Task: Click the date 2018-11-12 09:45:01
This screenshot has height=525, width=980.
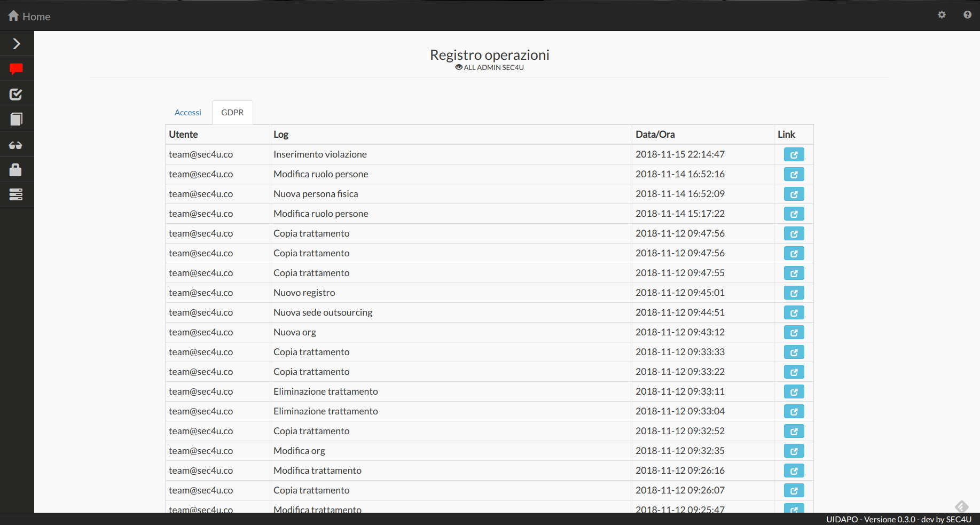Action: pos(680,293)
